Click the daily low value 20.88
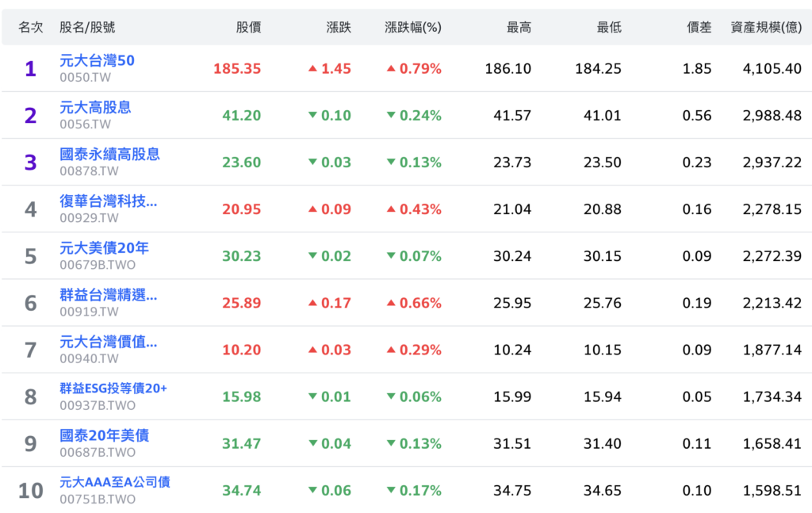This screenshot has height=513, width=812. pyautogui.click(x=603, y=209)
